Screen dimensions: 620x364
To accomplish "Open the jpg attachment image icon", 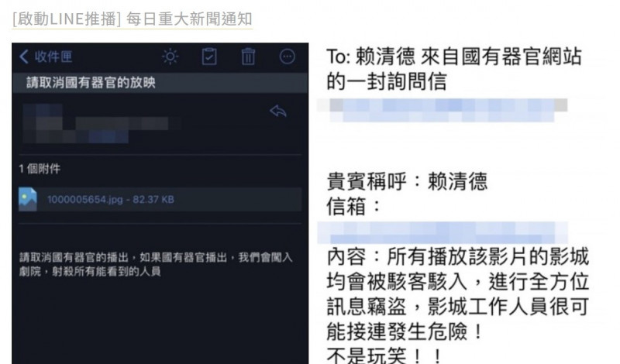I will point(28,199).
